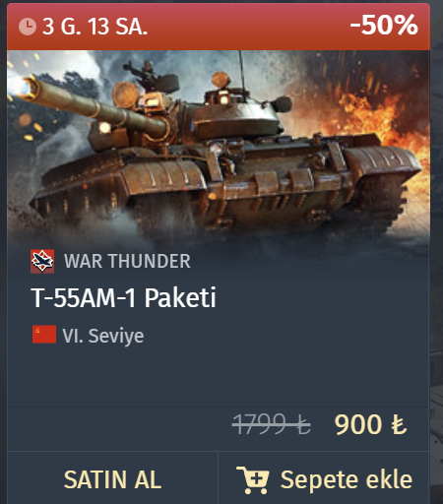This screenshot has width=443, height=504.
Task: Add the pack using Sepete ekle
Action: pyautogui.click(x=324, y=479)
